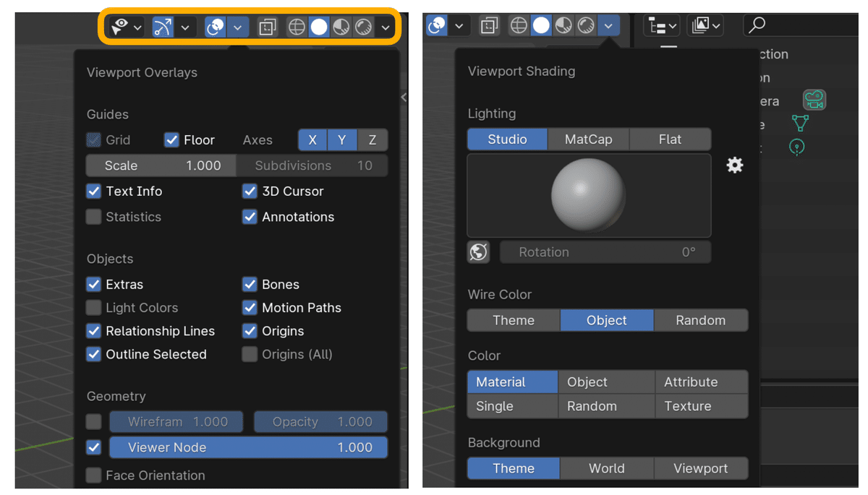868x495 pixels.
Task: Open selectability and visibility dropdown arrow
Action: point(137,27)
